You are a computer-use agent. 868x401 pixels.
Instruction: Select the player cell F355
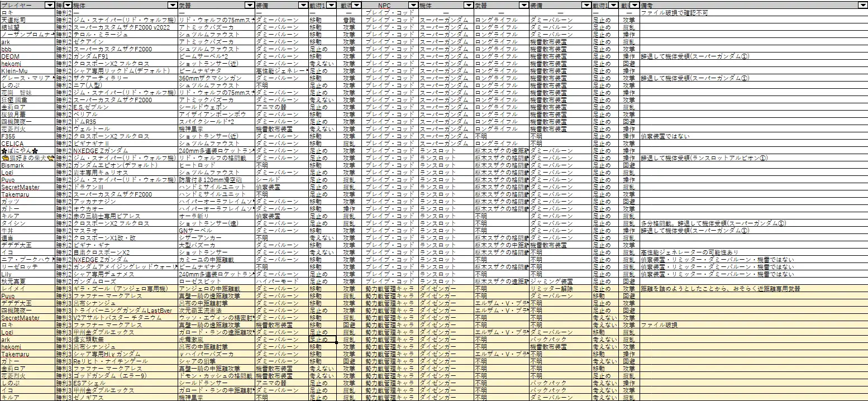tap(28, 136)
